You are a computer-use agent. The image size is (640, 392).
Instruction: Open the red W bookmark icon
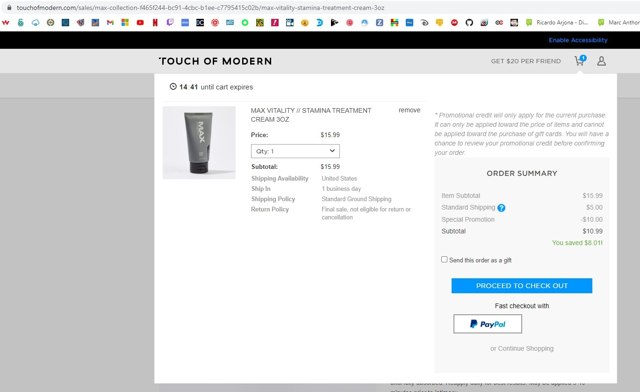tap(6, 22)
